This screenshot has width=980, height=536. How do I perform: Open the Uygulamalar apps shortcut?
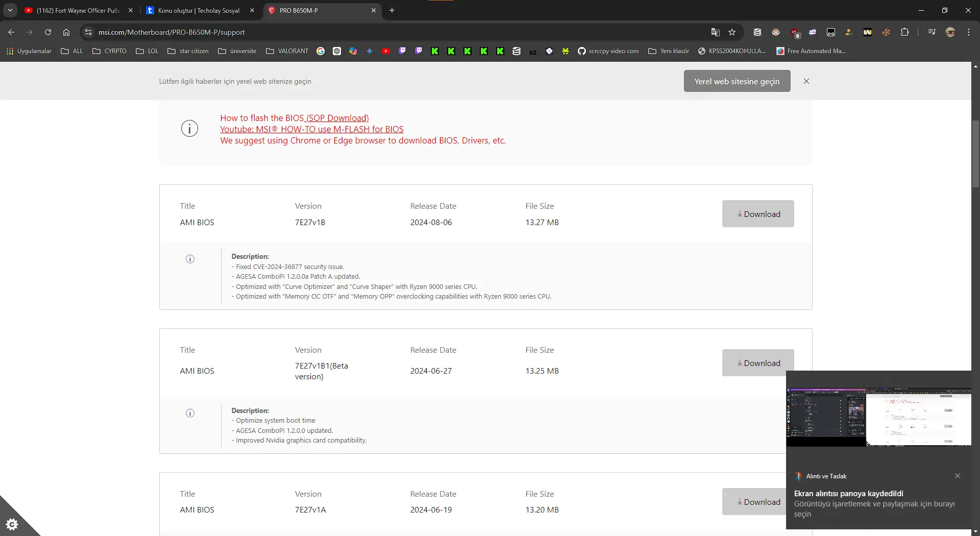tap(29, 51)
